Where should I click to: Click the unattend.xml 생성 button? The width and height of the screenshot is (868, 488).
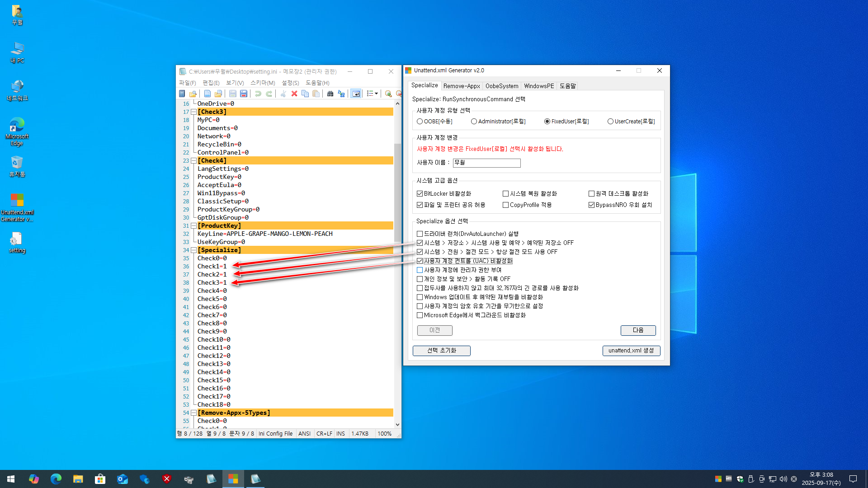tap(631, 351)
